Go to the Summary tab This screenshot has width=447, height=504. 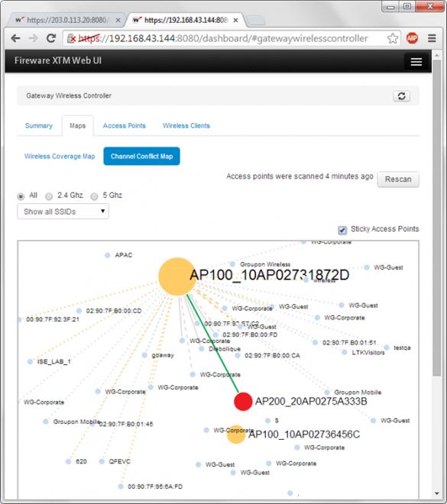tap(39, 126)
